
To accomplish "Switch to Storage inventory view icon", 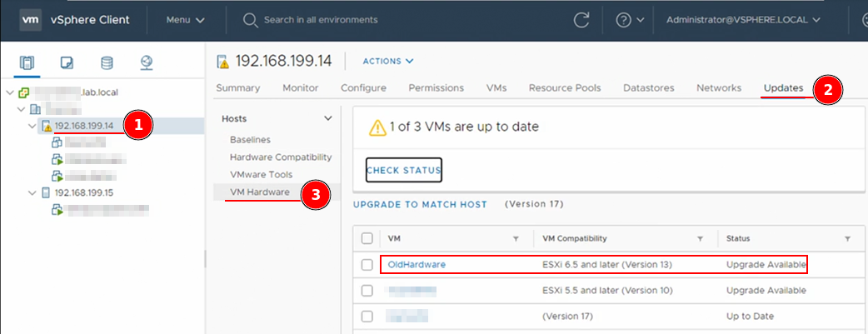I will coord(107,62).
